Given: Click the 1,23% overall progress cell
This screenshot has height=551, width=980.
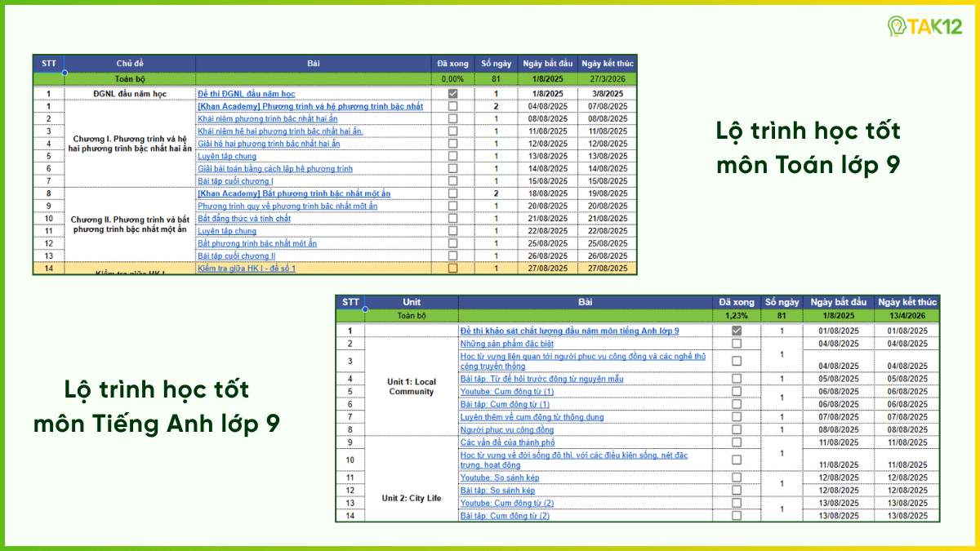Looking at the screenshot, I should tap(737, 314).
